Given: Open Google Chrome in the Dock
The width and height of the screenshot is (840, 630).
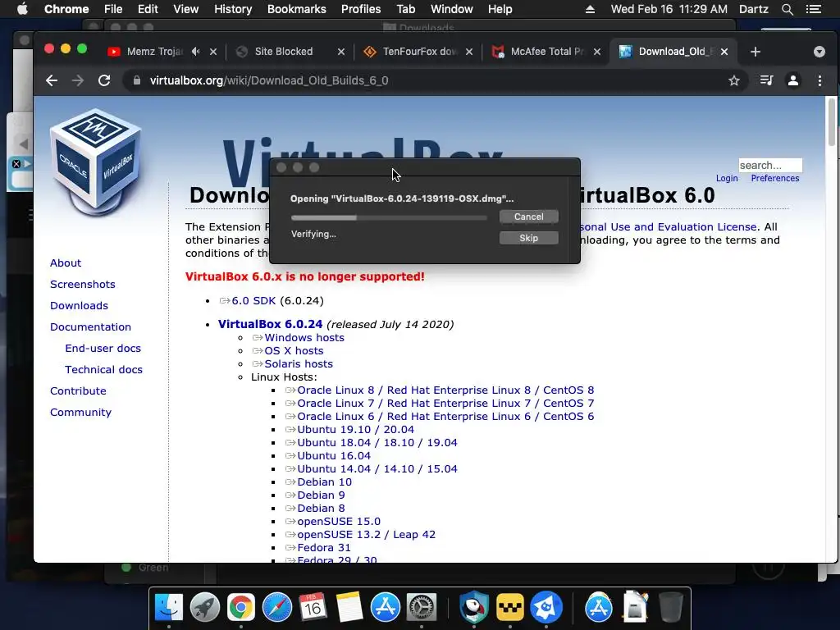Looking at the screenshot, I should point(241,608).
